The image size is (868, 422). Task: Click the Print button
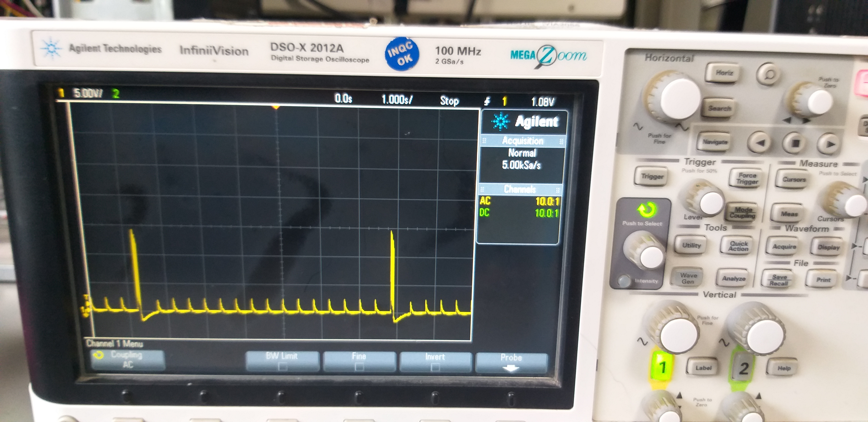[823, 280]
